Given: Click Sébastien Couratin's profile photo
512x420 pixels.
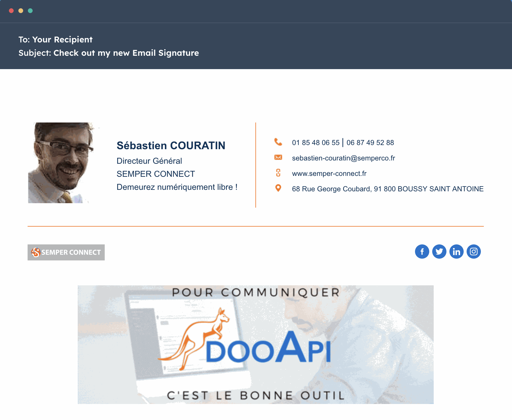Looking at the screenshot, I should [63, 163].
